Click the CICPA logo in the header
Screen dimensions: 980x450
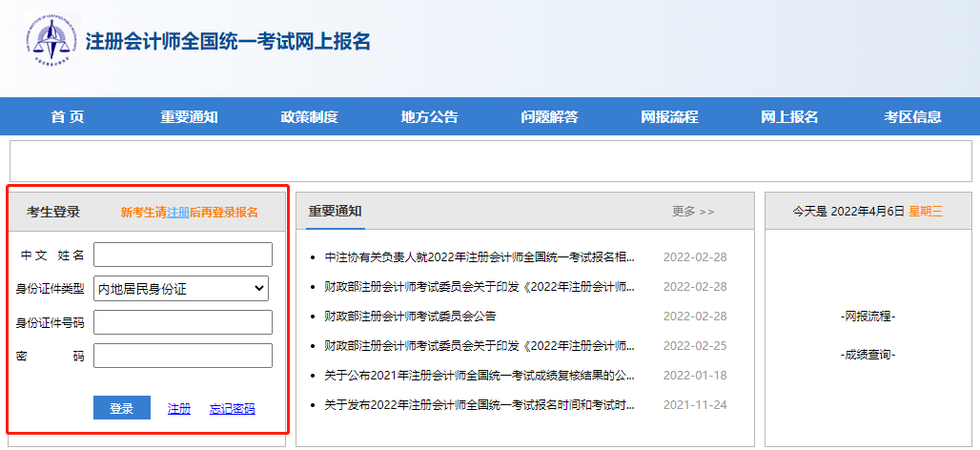coord(51,40)
